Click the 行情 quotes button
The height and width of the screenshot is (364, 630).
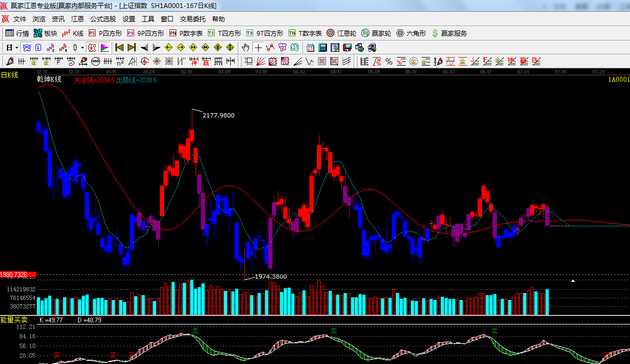coord(17,33)
